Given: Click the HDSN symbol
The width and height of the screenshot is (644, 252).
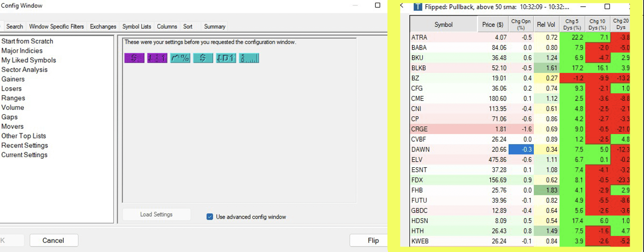Looking at the screenshot, I should coord(420,221).
